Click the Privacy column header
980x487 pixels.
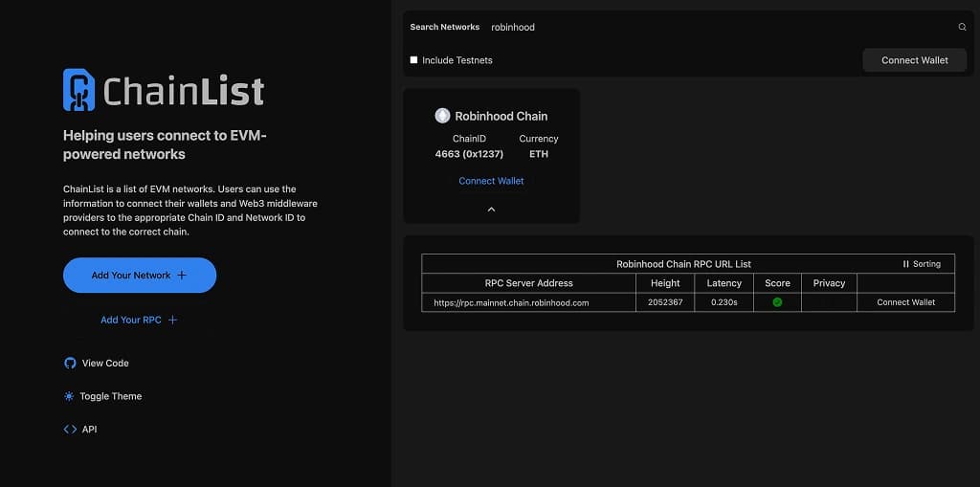click(x=829, y=283)
